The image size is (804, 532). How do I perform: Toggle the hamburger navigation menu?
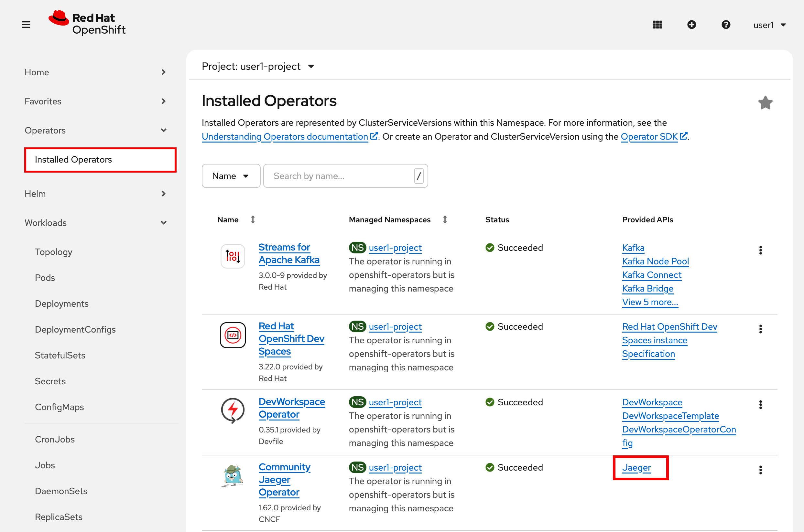[x=26, y=25]
